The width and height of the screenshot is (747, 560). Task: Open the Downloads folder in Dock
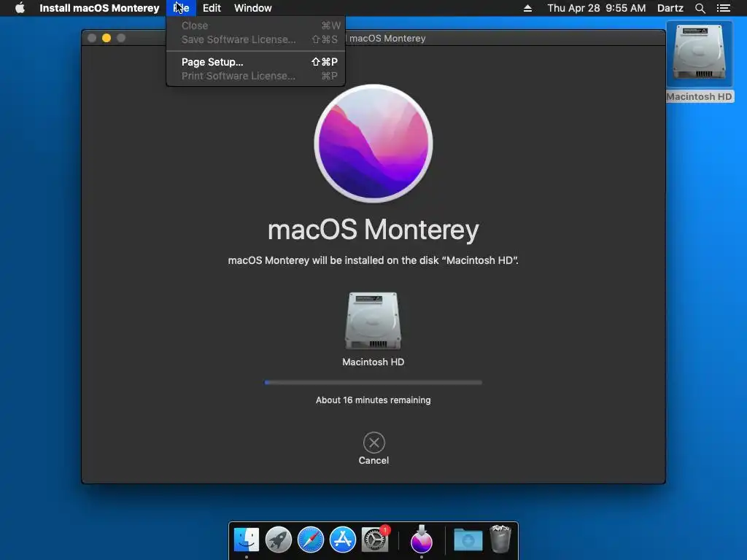pyautogui.click(x=468, y=540)
